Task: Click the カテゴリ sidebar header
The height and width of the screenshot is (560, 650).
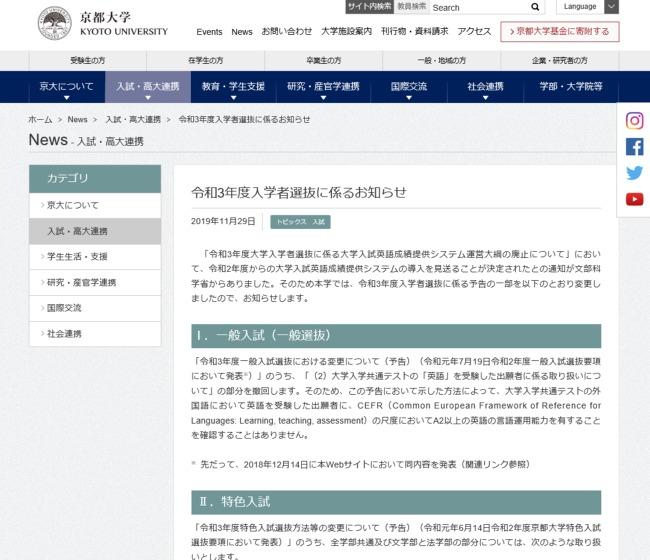Action: pyautogui.click(x=95, y=179)
